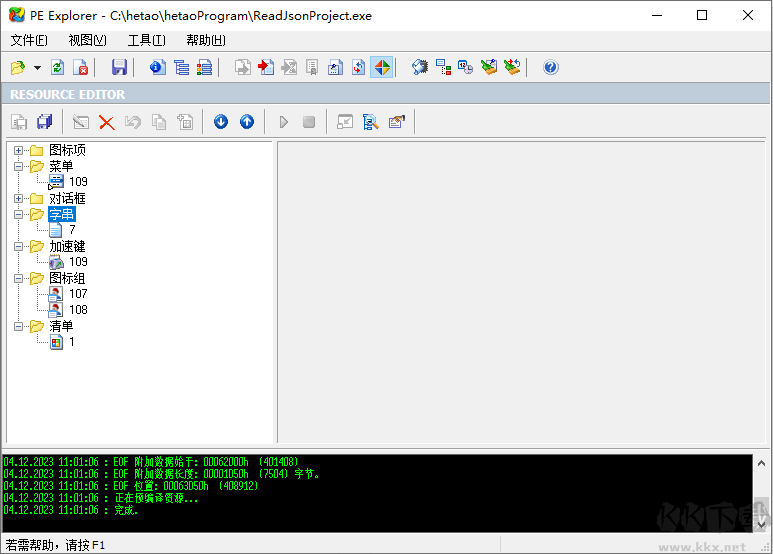Open the dropdown arrow beside Open File
This screenshot has height=554, width=773.
(37, 67)
